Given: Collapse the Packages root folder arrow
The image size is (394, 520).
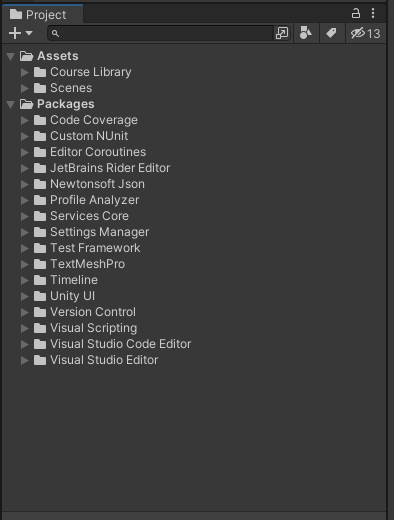Looking at the screenshot, I should pyautogui.click(x=11, y=104).
